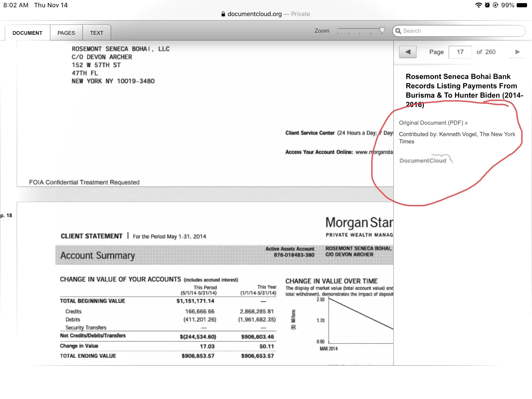Tap the battery indicator icon
The image size is (532, 399).
522,5
